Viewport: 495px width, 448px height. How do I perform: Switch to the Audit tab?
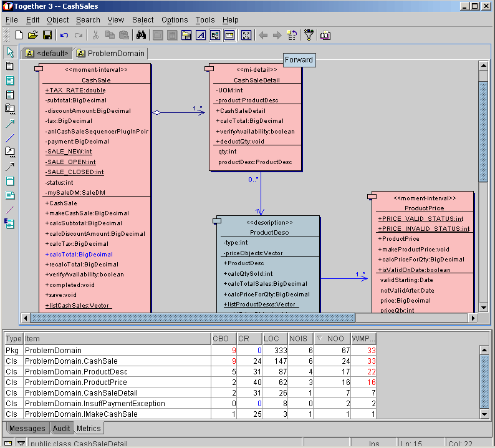61,429
